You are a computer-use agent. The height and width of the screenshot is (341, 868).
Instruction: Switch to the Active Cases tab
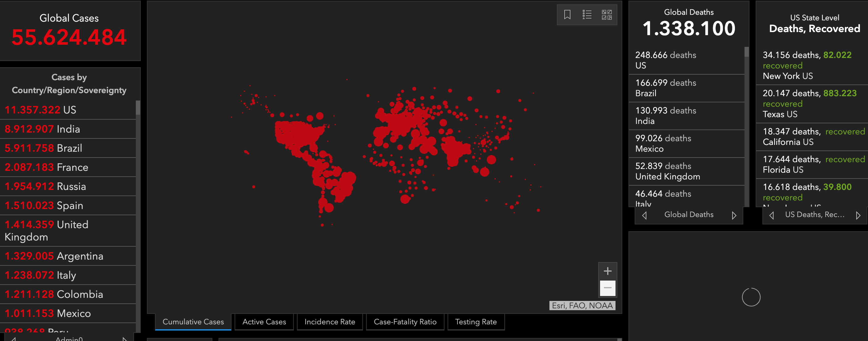[x=264, y=322]
